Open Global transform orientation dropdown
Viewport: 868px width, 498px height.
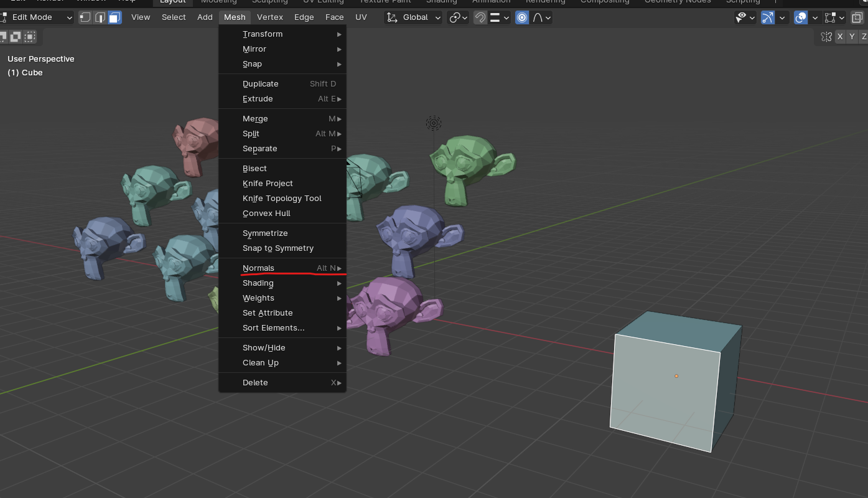point(413,17)
